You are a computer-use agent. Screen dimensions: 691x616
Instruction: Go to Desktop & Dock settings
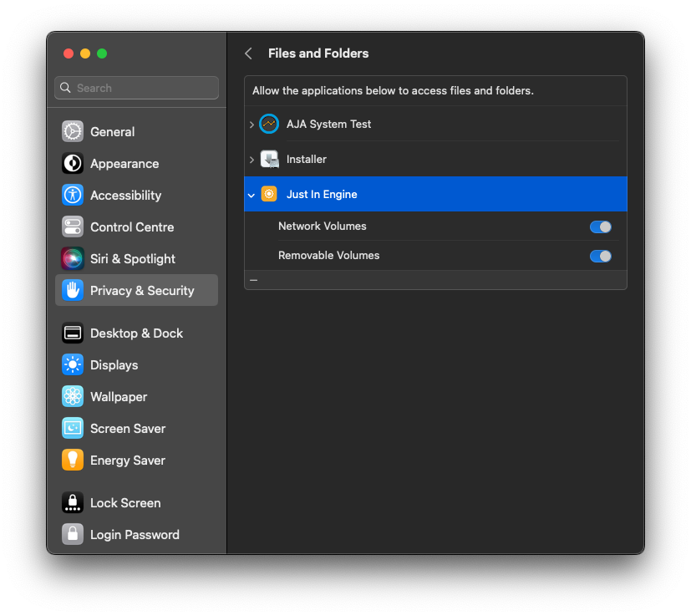tap(137, 333)
